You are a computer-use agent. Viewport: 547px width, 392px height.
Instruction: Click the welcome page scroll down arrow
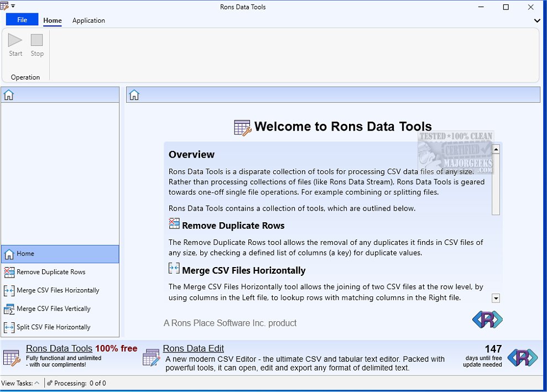(496, 299)
